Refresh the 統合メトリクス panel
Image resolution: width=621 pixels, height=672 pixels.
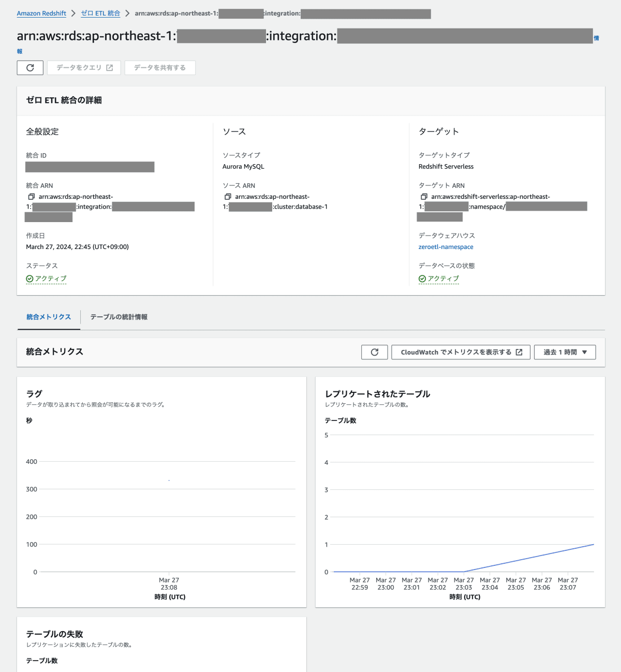click(375, 352)
